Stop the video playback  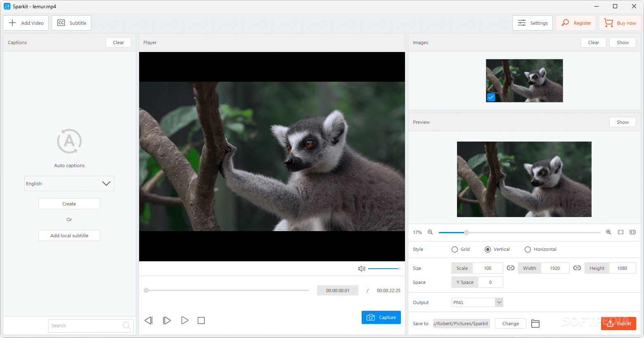[x=201, y=321]
